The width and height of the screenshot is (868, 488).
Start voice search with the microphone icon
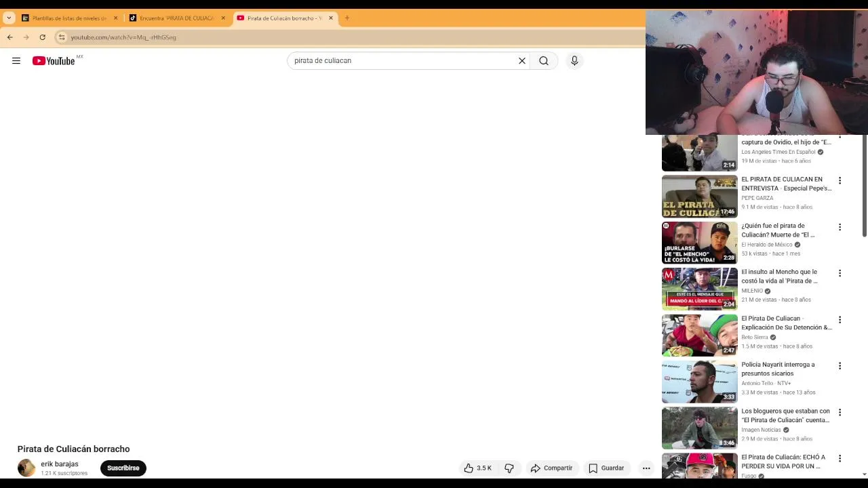(574, 61)
